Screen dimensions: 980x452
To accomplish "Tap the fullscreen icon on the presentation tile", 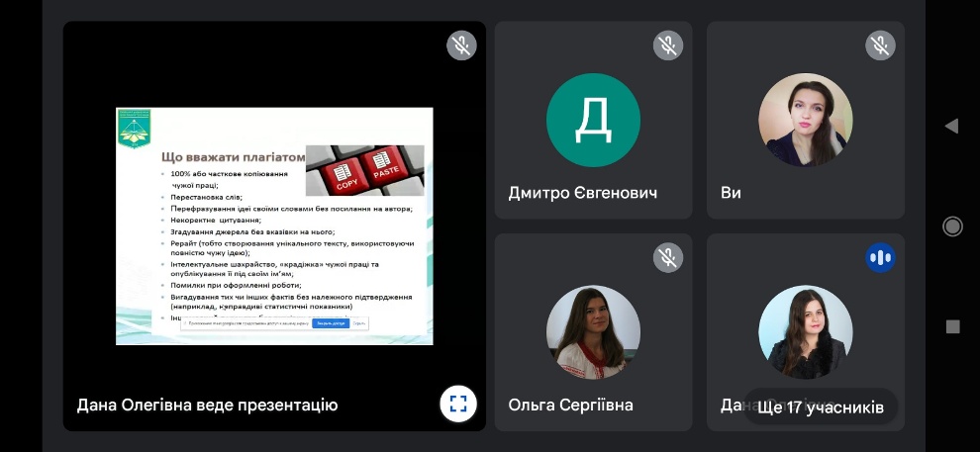I will tap(458, 404).
